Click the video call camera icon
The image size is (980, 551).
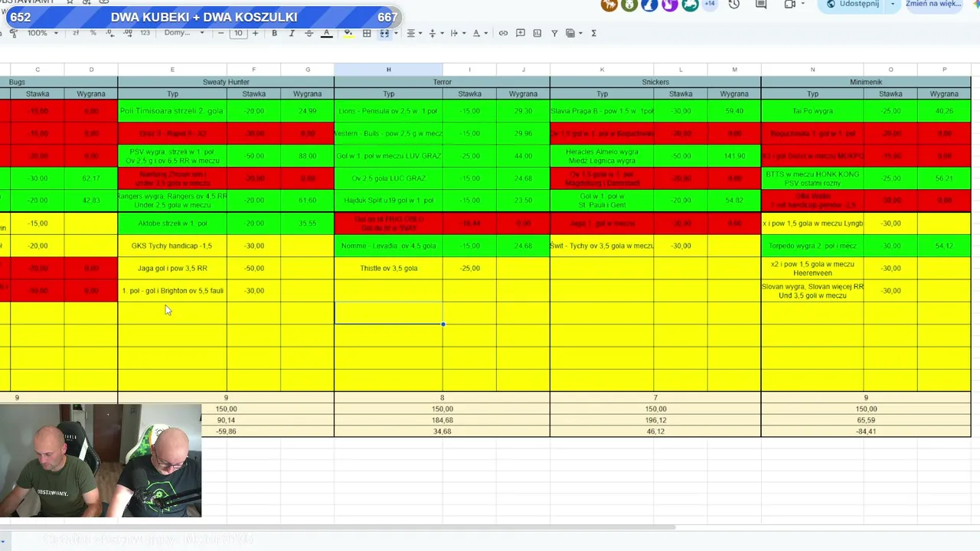click(x=790, y=5)
